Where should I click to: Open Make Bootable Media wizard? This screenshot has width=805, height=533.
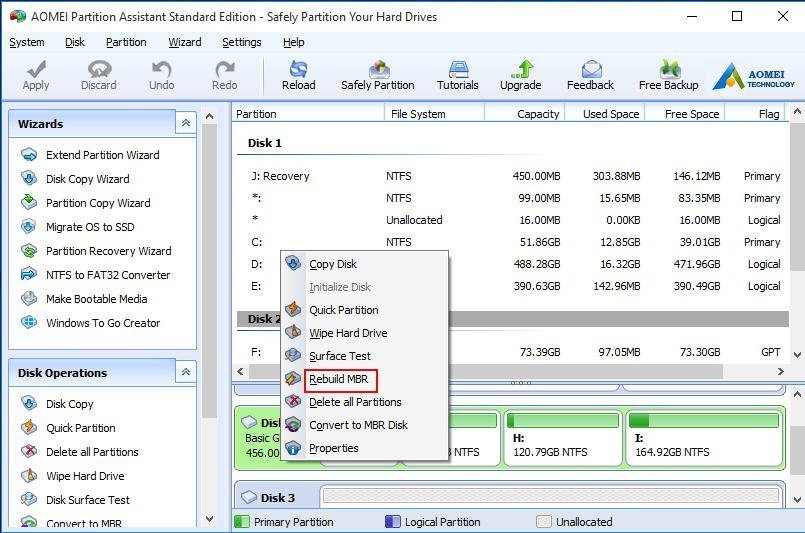[x=97, y=299]
